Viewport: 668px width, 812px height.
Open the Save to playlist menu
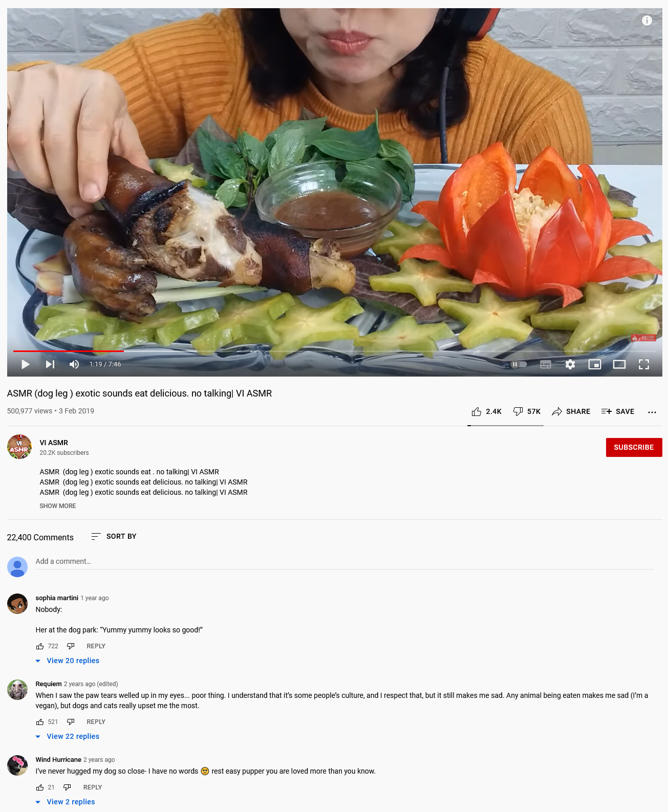pos(618,411)
